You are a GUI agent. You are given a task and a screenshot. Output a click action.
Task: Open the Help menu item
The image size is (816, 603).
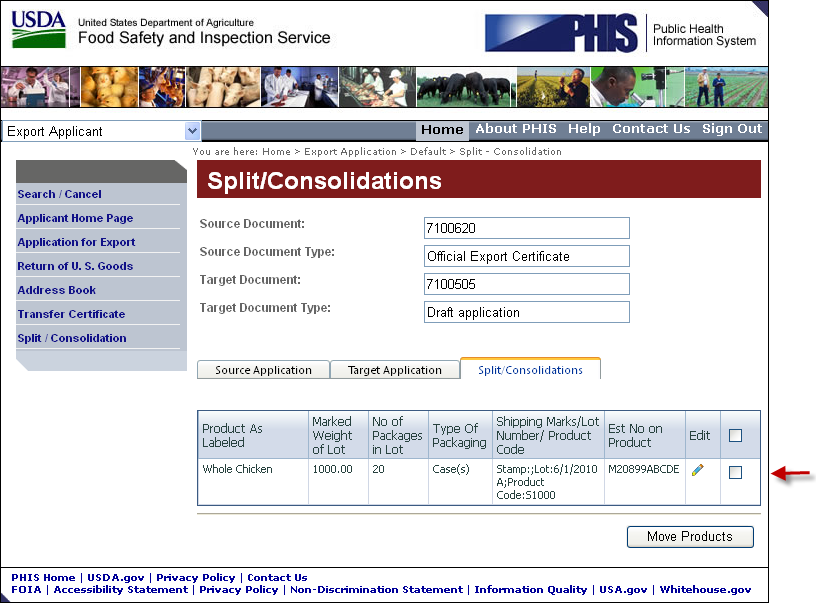584,129
